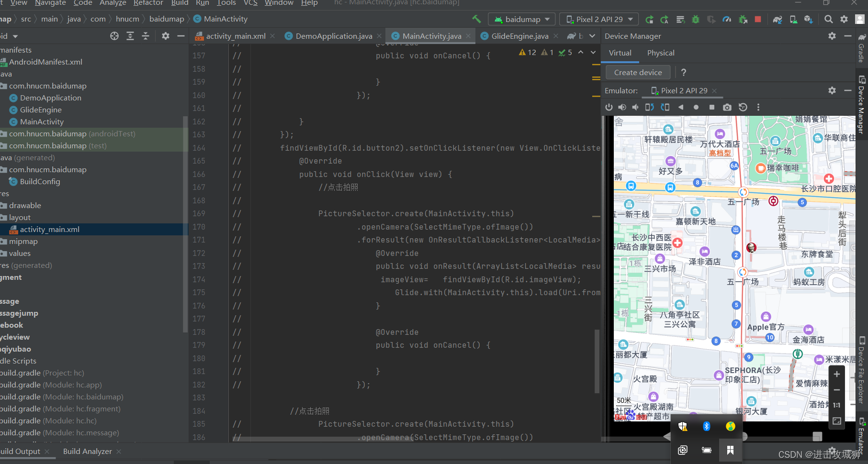Open the baidumap run configuration dropdown
868x464 pixels.
(522, 19)
